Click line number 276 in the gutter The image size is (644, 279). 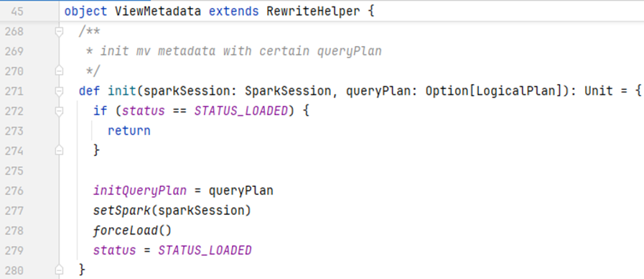tap(14, 191)
